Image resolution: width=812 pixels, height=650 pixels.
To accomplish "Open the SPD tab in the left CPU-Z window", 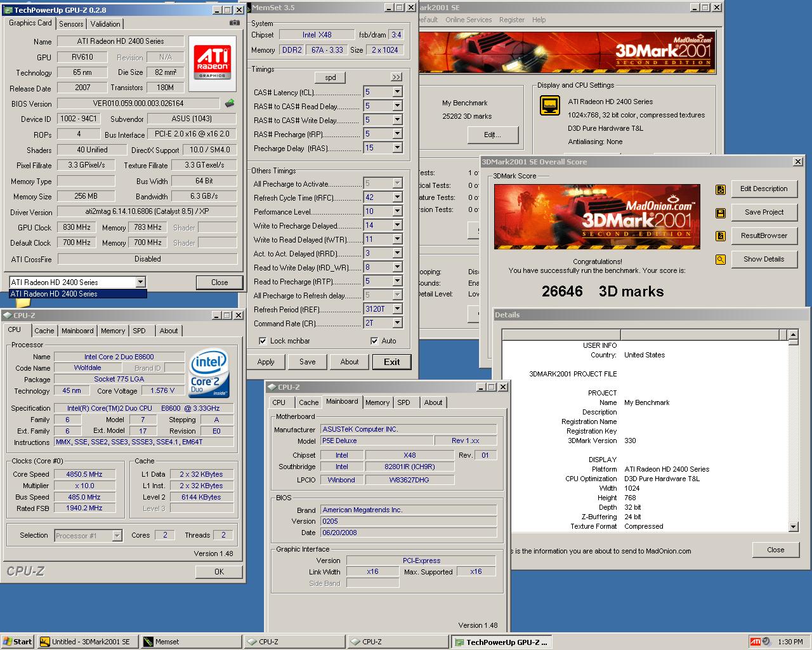I will pos(139,331).
